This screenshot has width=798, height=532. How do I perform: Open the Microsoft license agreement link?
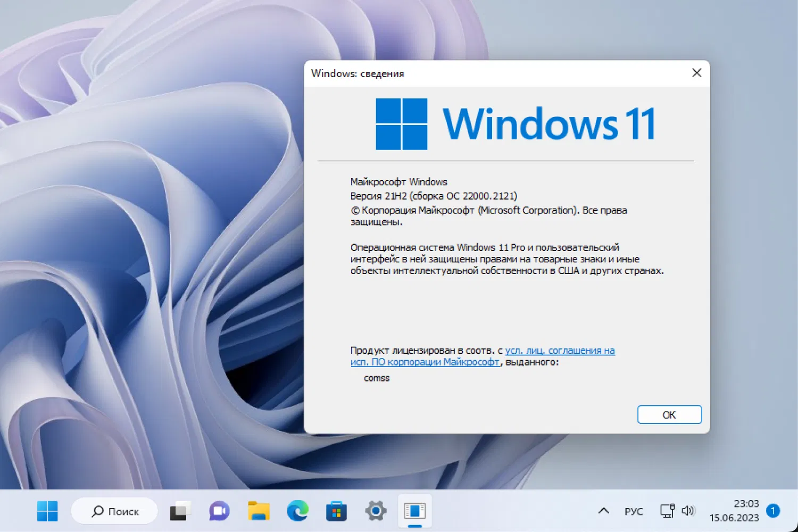click(559, 351)
